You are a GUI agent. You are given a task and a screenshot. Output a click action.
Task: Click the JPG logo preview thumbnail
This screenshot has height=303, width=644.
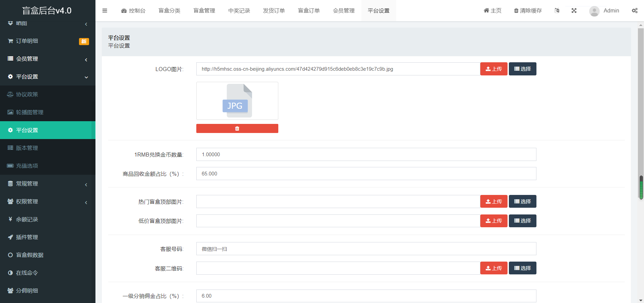click(237, 101)
